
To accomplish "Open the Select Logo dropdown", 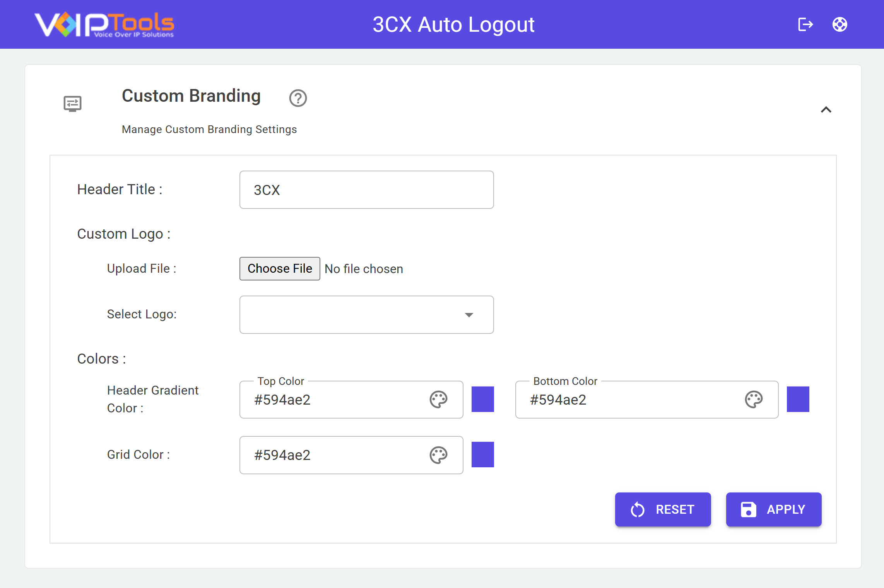I will (x=366, y=315).
